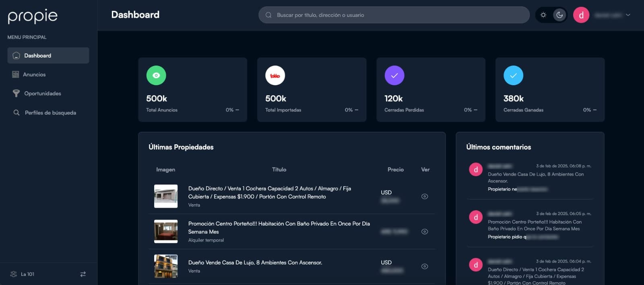Click the 0% change indicator on Total Anuncios
The image size is (644, 285).
232,110
